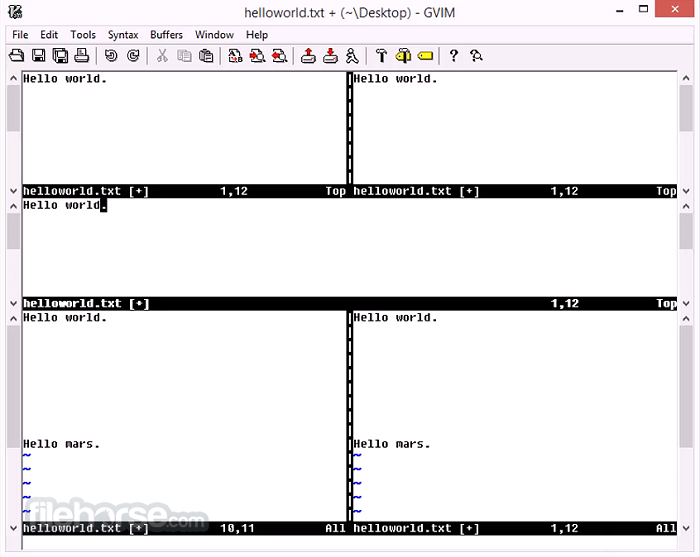This screenshot has width=700, height=557.
Task: Open the File menu
Action: click(20, 34)
